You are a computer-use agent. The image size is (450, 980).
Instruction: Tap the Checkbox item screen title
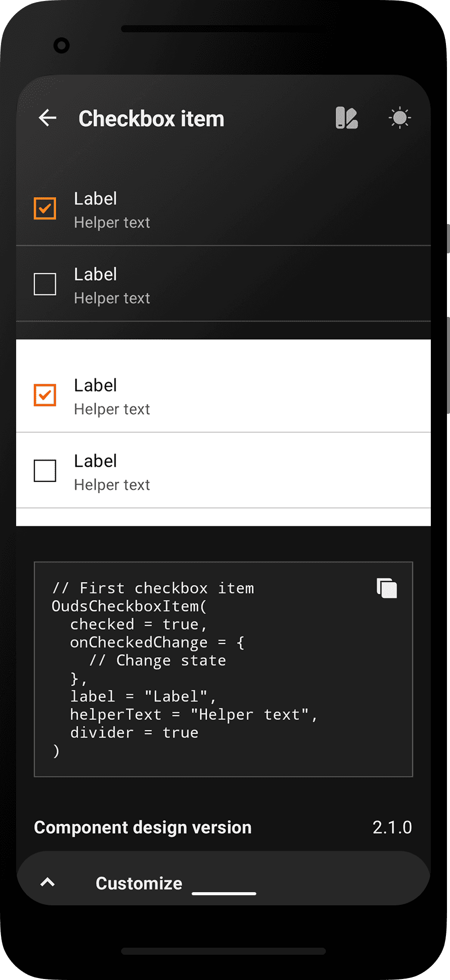point(151,118)
